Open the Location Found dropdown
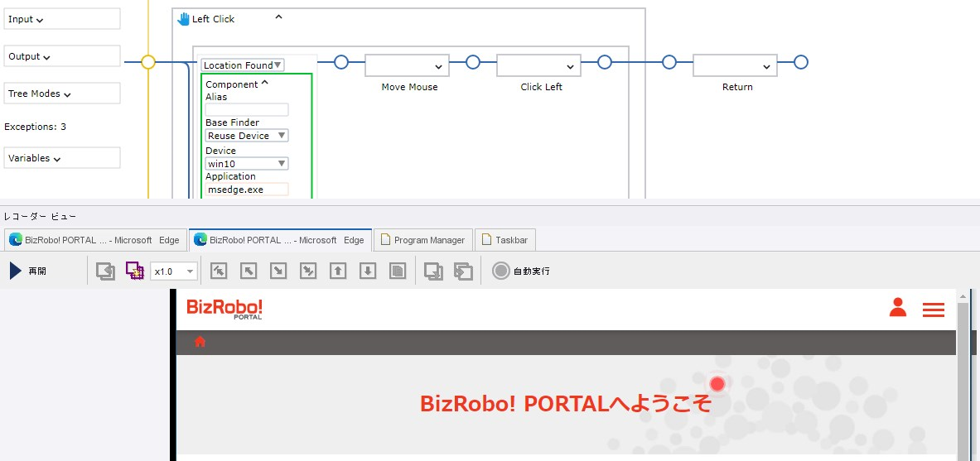The height and width of the screenshot is (461, 980). (x=243, y=65)
